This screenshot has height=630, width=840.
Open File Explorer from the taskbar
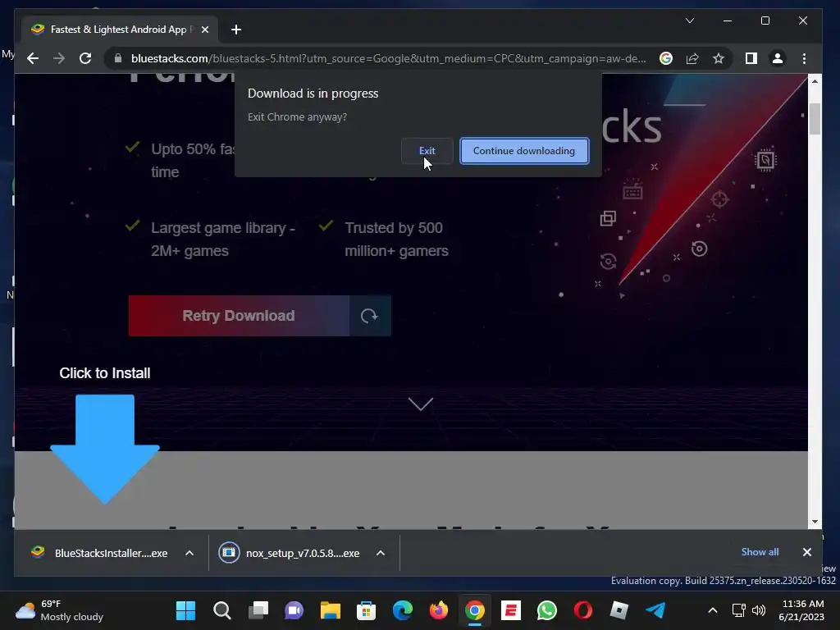tap(331, 610)
